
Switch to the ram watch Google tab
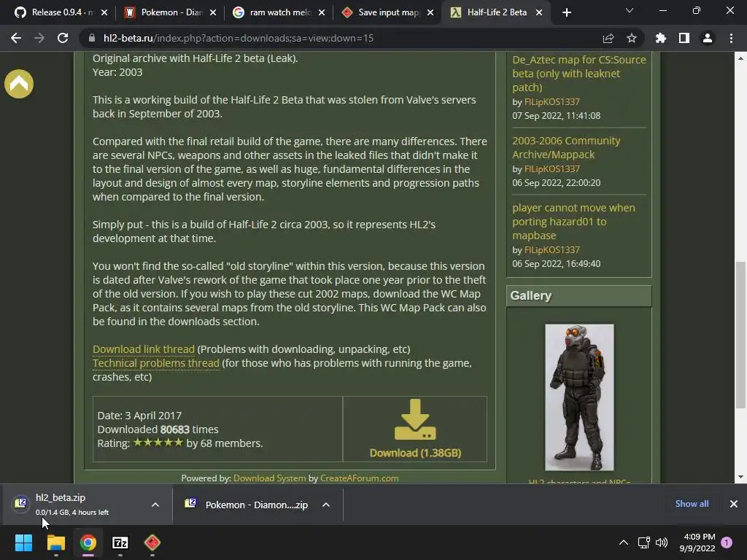click(279, 12)
